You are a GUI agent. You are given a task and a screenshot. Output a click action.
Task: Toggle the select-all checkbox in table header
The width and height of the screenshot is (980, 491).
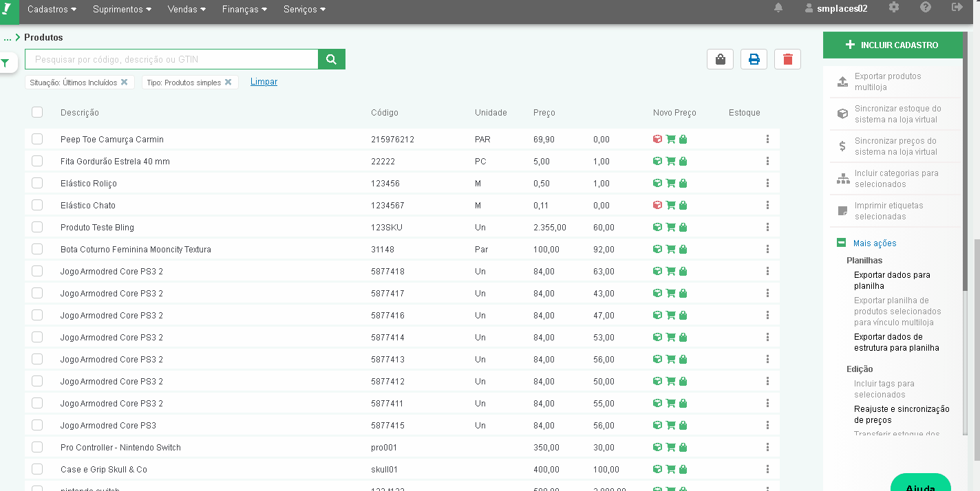click(x=37, y=112)
